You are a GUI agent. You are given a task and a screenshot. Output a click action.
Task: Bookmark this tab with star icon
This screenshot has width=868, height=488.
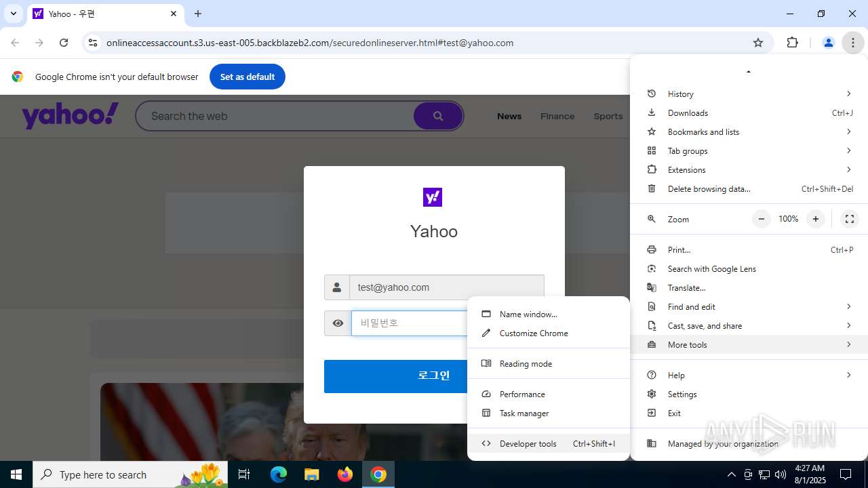(x=758, y=43)
